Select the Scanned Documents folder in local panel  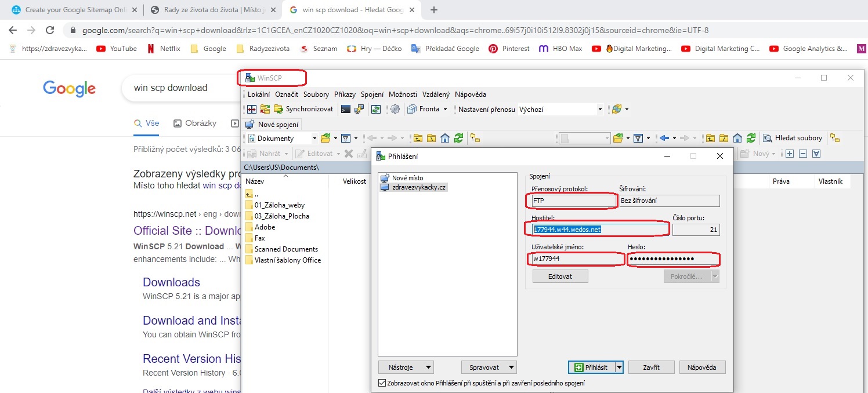pos(281,249)
